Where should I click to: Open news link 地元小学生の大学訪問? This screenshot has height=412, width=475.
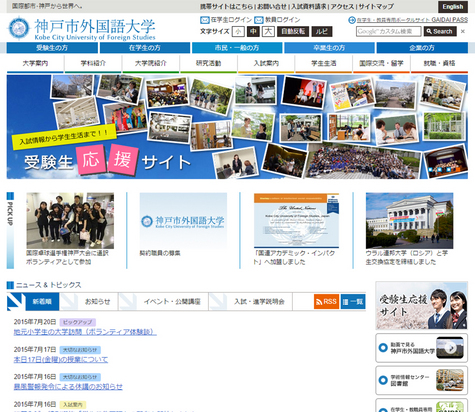point(85,332)
